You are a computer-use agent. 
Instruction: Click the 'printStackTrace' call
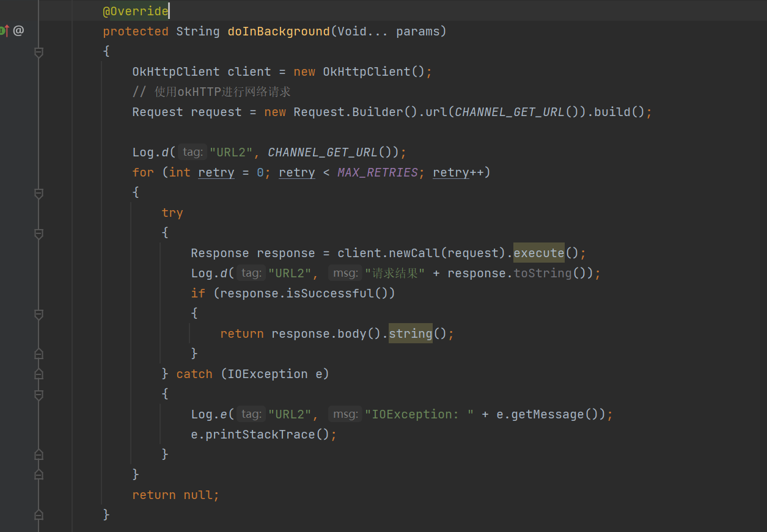(x=260, y=434)
